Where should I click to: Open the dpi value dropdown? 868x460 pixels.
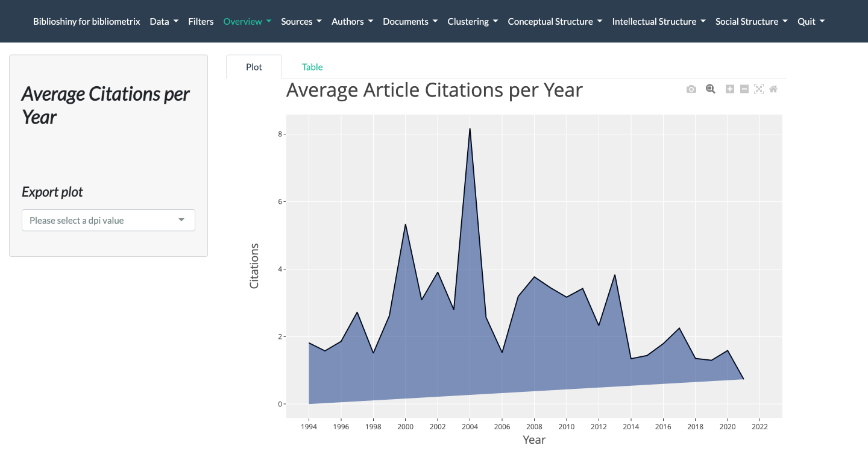coord(108,220)
